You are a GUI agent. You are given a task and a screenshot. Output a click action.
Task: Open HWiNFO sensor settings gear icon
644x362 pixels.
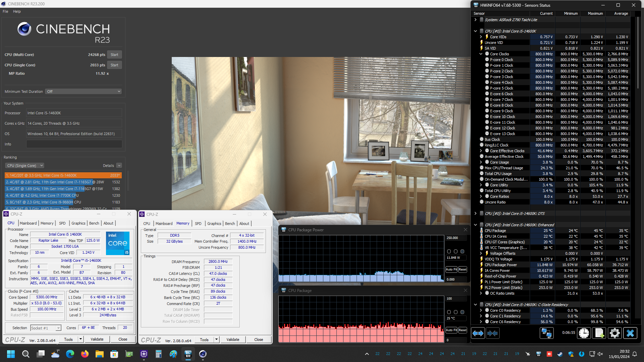615,333
